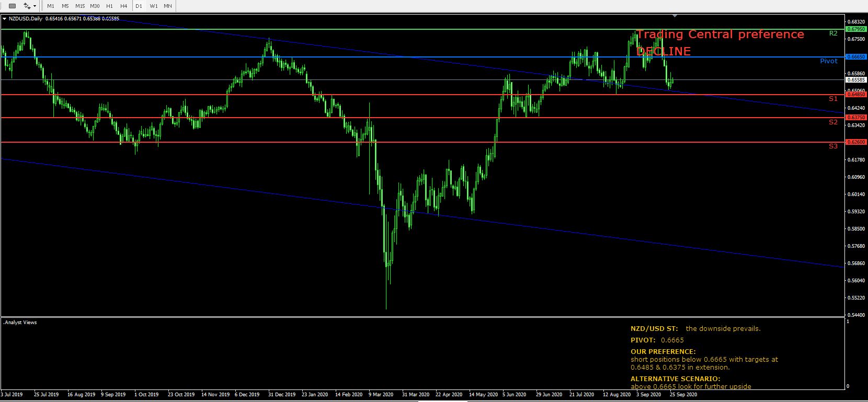Click the red 0.62600 price label
868x402 pixels.
tap(855, 142)
